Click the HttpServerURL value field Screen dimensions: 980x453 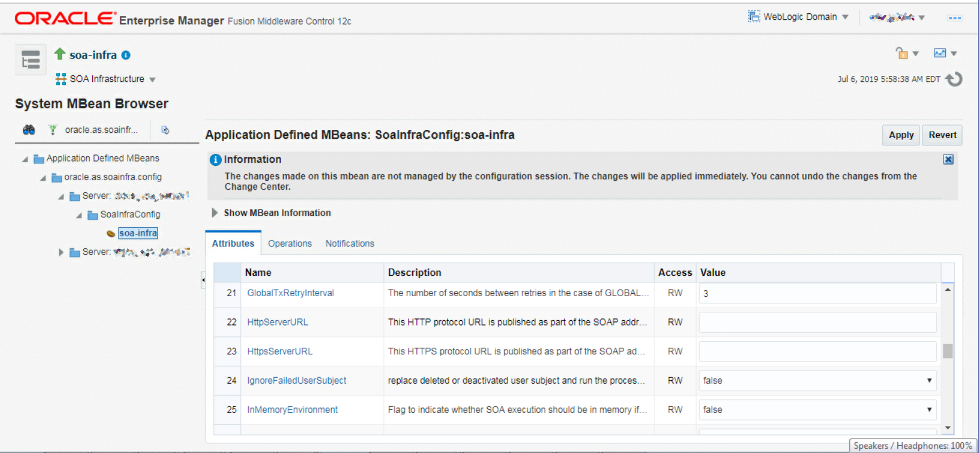click(817, 323)
